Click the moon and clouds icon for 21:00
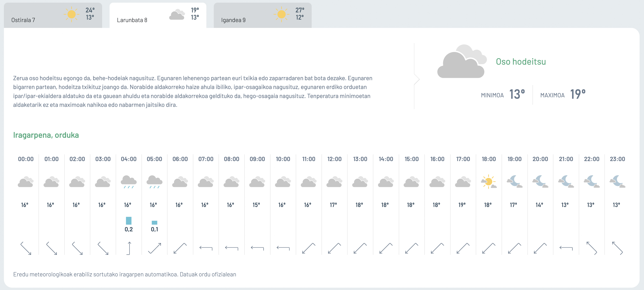 click(566, 181)
